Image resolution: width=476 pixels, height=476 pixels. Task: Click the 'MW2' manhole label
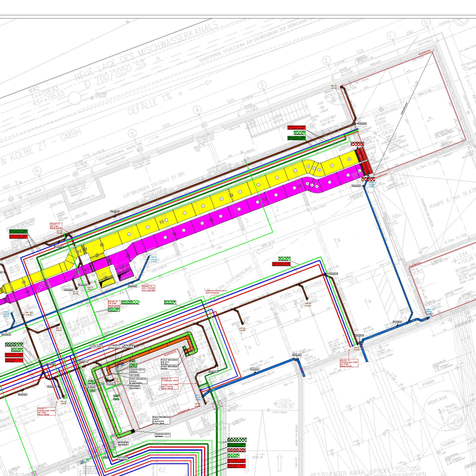pyautogui.click(x=34, y=90)
